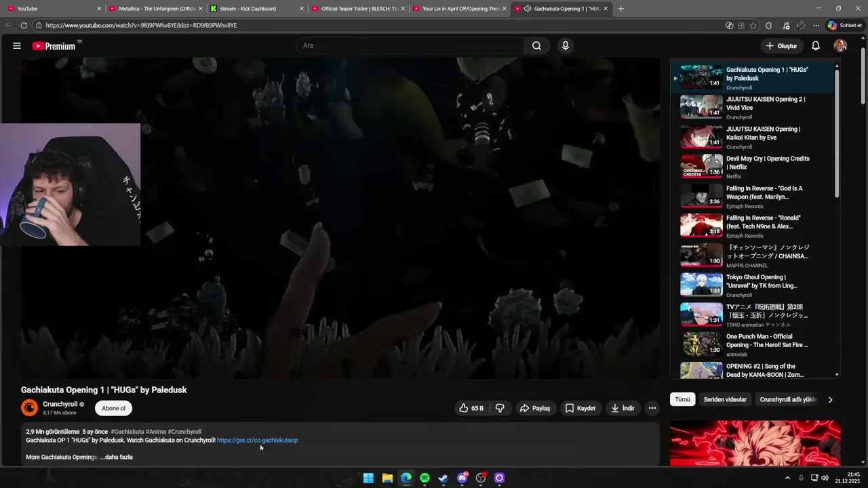Open a new browser tab
The height and width of the screenshot is (488, 868).
[x=620, y=9]
